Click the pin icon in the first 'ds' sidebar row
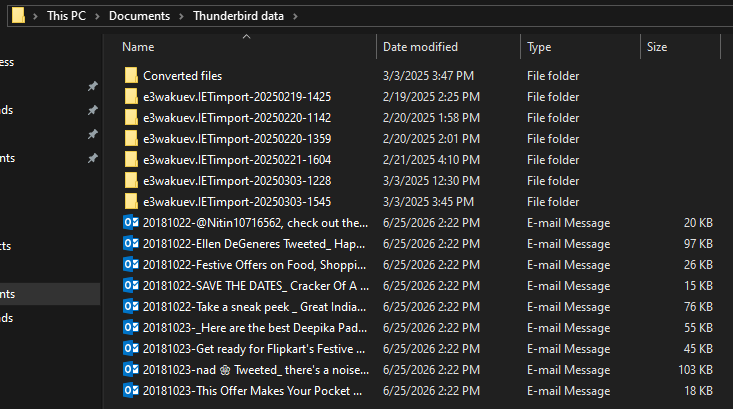This screenshot has width=733, height=409. point(93,110)
